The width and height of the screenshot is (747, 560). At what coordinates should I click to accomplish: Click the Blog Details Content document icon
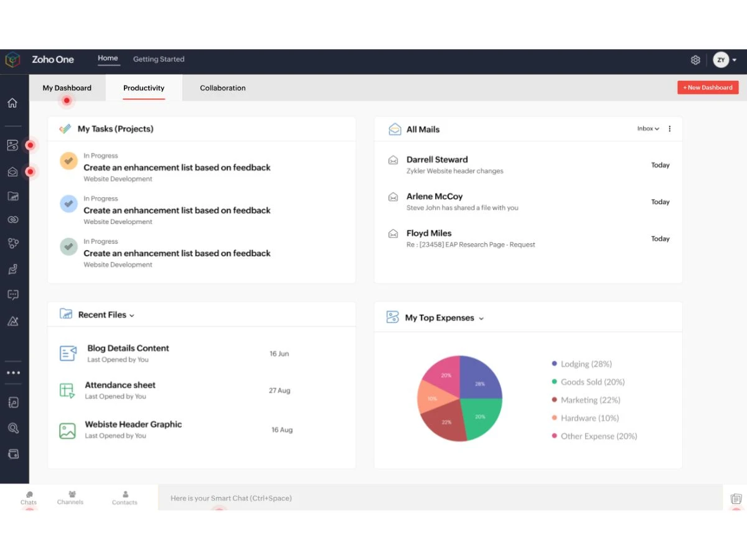(68, 353)
